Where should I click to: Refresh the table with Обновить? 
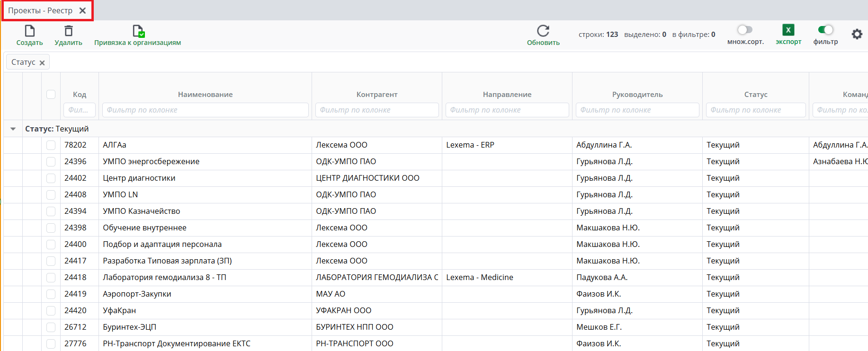point(543,31)
